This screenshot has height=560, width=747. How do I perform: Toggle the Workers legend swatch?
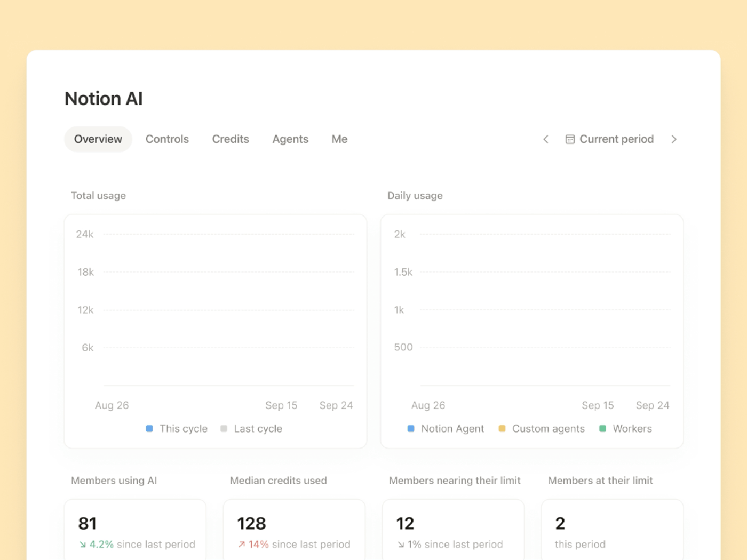click(603, 428)
